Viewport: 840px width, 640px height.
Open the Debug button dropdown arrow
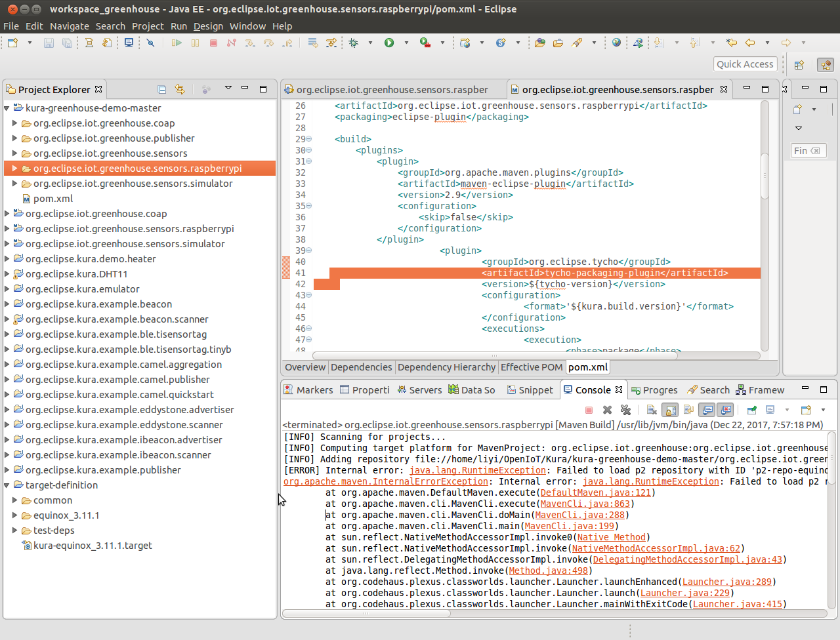pos(370,43)
